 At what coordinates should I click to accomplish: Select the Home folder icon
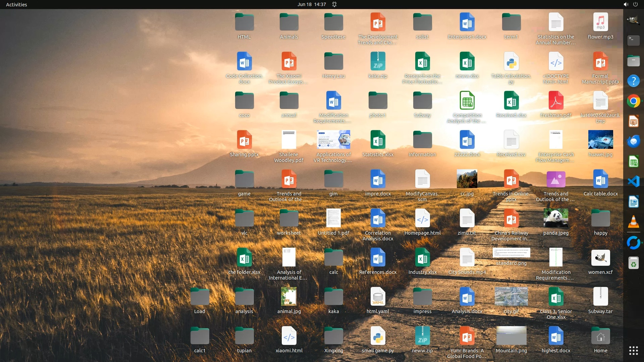click(x=600, y=336)
